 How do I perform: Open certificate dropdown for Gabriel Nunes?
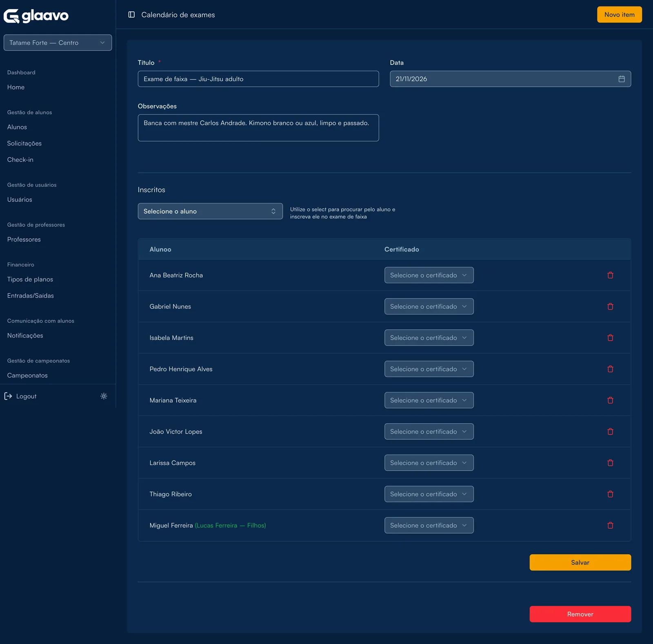pyautogui.click(x=429, y=307)
